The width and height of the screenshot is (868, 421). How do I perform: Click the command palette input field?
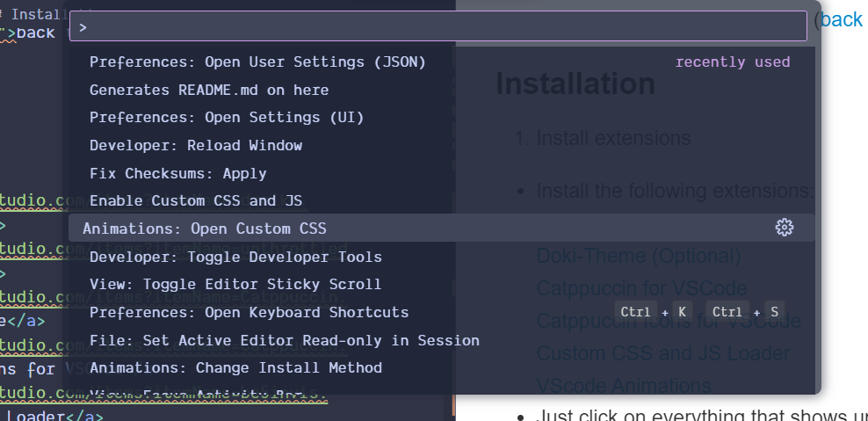coord(438,26)
